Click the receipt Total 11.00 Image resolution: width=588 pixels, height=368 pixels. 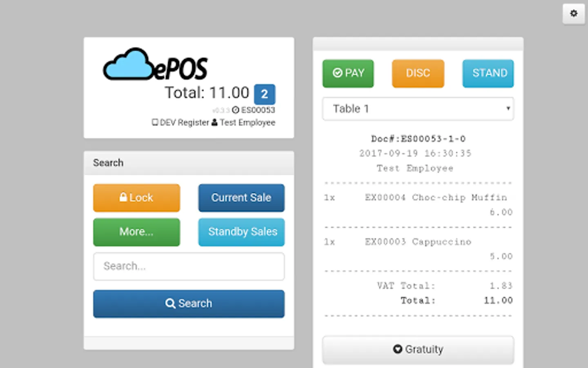tap(498, 301)
